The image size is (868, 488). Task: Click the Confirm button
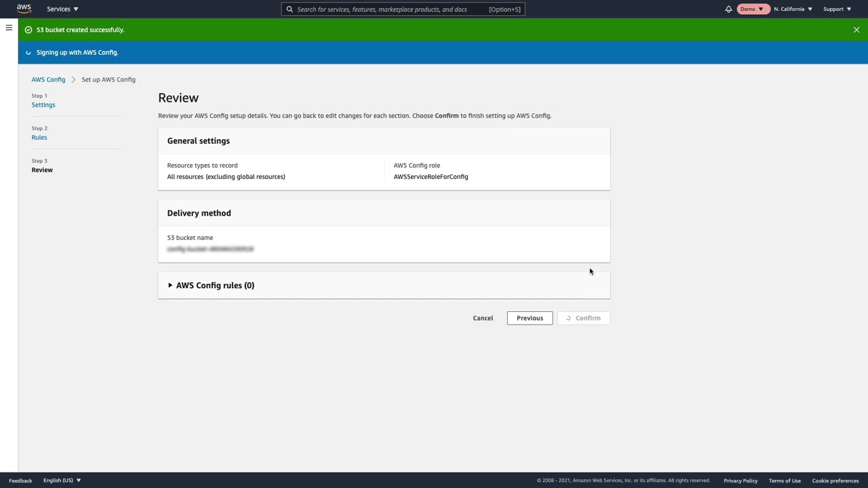(x=584, y=318)
